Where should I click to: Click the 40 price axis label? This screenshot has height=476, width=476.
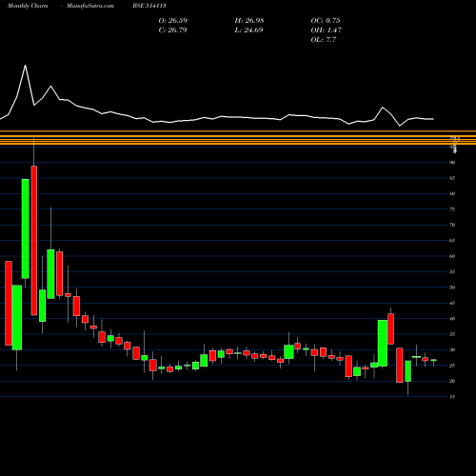click(x=452, y=319)
